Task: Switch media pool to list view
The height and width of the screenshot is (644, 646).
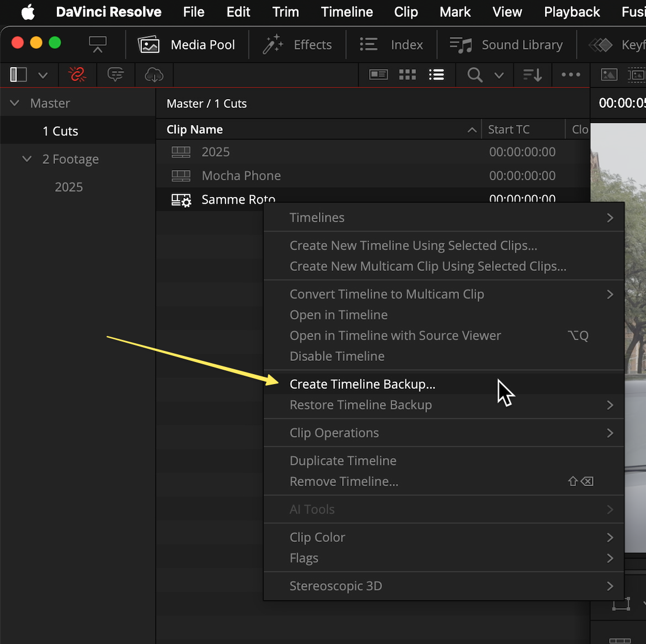Action: point(436,74)
